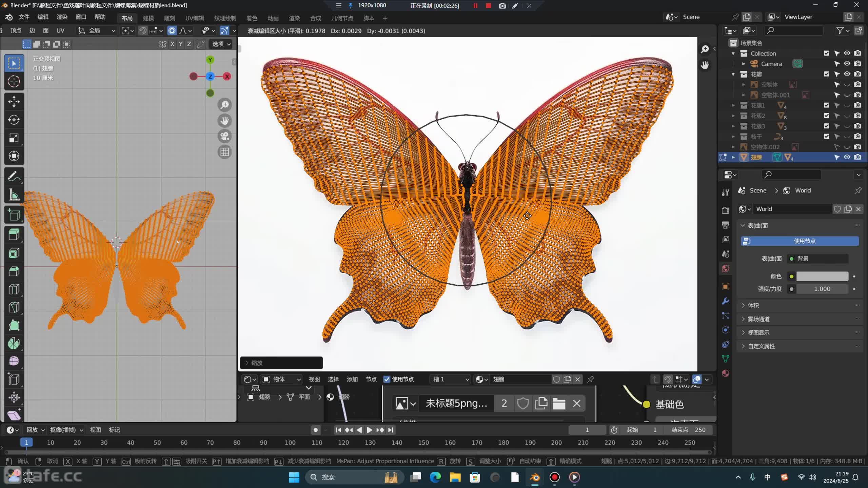868x488 pixels.
Task: Click the World 颜色 color swatch
Action: tap(822, 276)
